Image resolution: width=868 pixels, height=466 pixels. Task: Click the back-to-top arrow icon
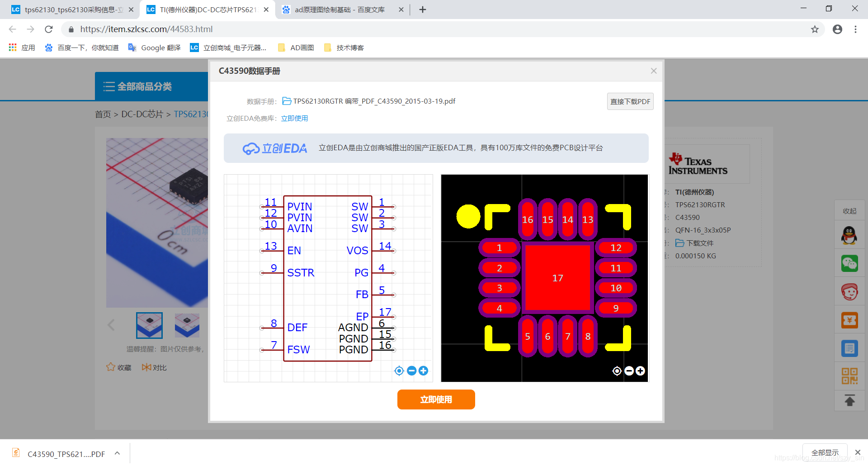[849, 401]
